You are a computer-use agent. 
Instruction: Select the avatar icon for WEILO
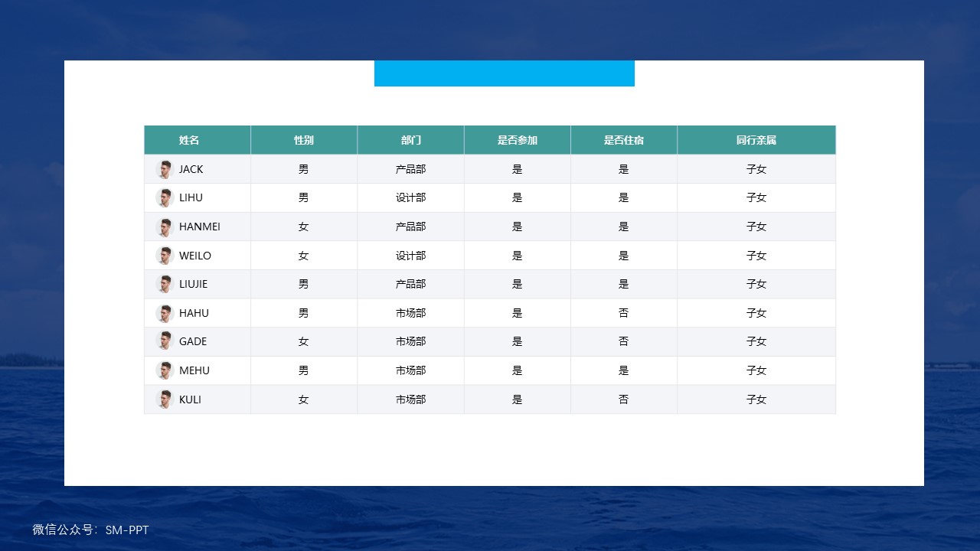pos(165,256)
